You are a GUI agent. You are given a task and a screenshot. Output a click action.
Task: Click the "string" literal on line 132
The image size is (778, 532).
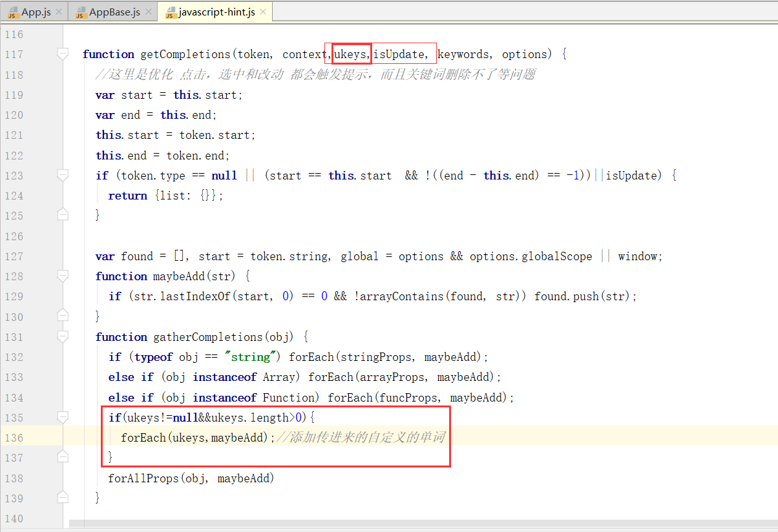point(251,357)
